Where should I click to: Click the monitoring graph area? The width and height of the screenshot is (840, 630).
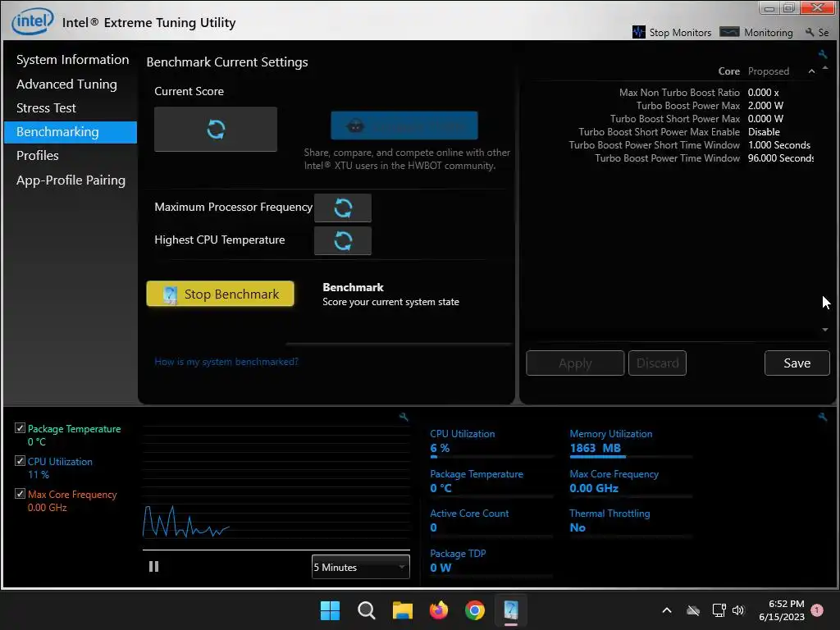point(276,486)
